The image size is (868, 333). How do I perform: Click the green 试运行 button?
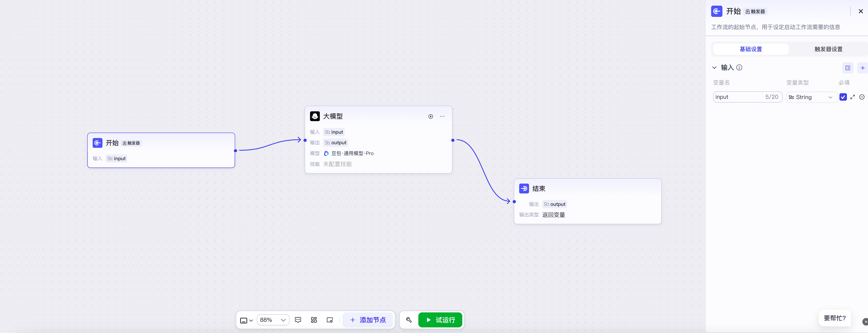(x=440, y=320)
